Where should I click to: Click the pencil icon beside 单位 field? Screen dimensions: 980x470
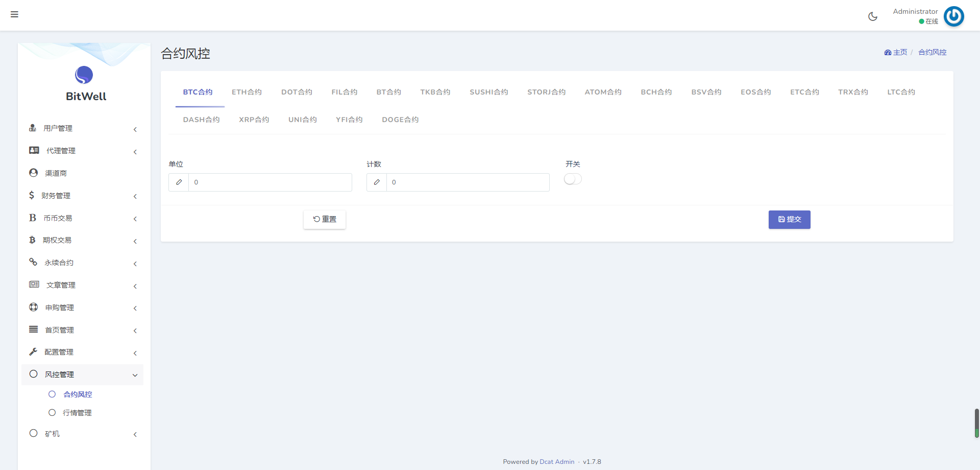(x=179, y=182)
